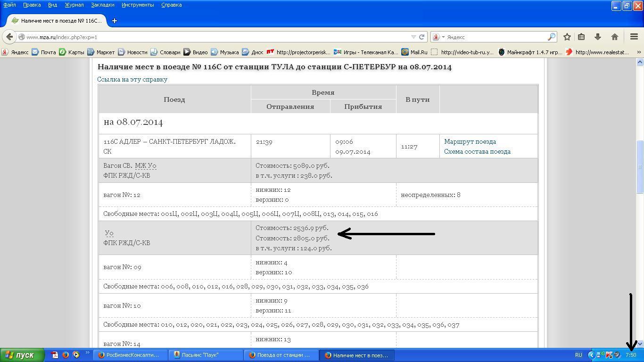Click the browser Back arrow button
Viewport: 644px width, 362px height.
9,37
